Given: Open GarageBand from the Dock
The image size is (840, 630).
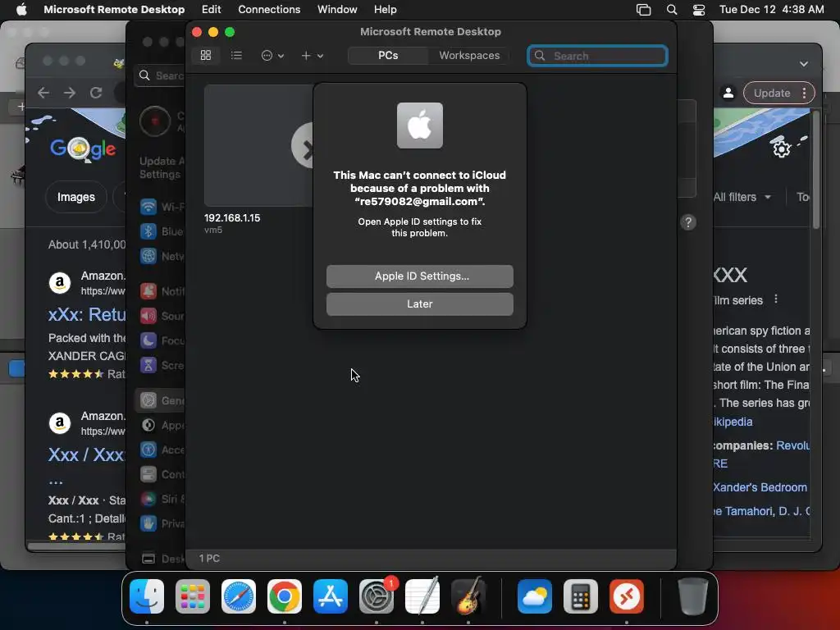Looking at the screenshot, I should [x=468, y=596].
